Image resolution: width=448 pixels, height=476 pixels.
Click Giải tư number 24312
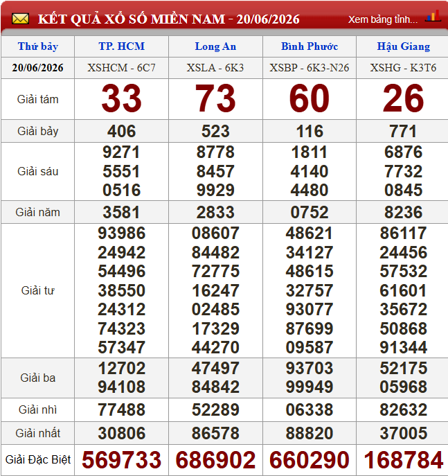pos(122,309)
